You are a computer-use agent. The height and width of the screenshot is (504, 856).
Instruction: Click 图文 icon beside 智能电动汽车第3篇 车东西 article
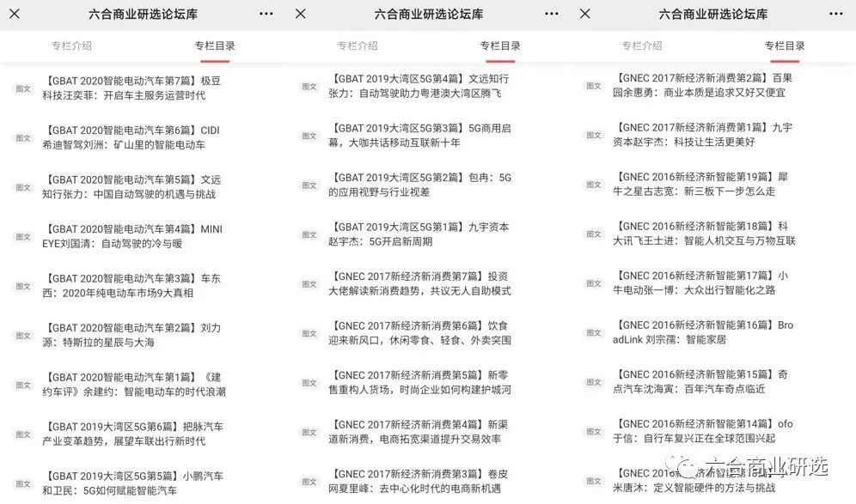pyautogui.click(x=23, y=286)
